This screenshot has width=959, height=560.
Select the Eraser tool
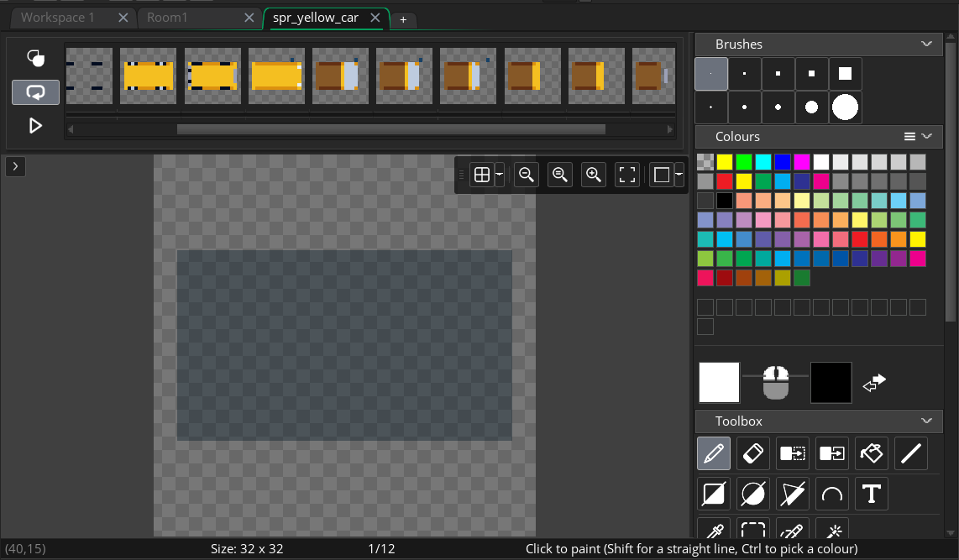tap(753, 453)
